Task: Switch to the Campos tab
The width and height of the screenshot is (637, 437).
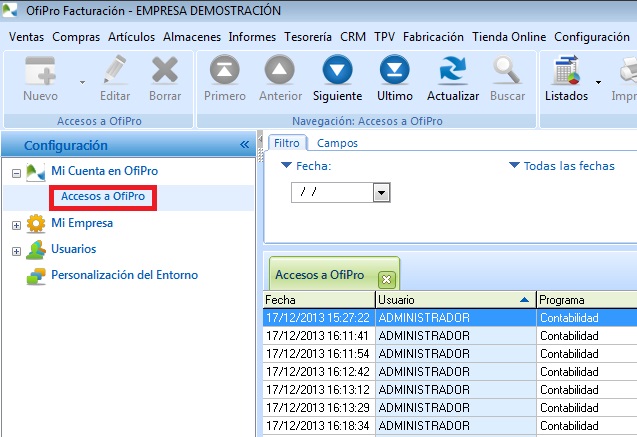Action: point(337,143)
